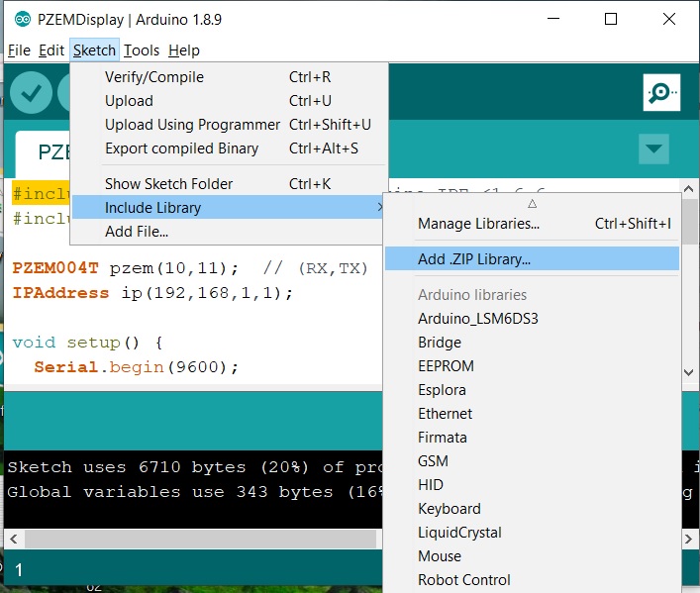Select Add .ZIP Library...

[532, 259]
